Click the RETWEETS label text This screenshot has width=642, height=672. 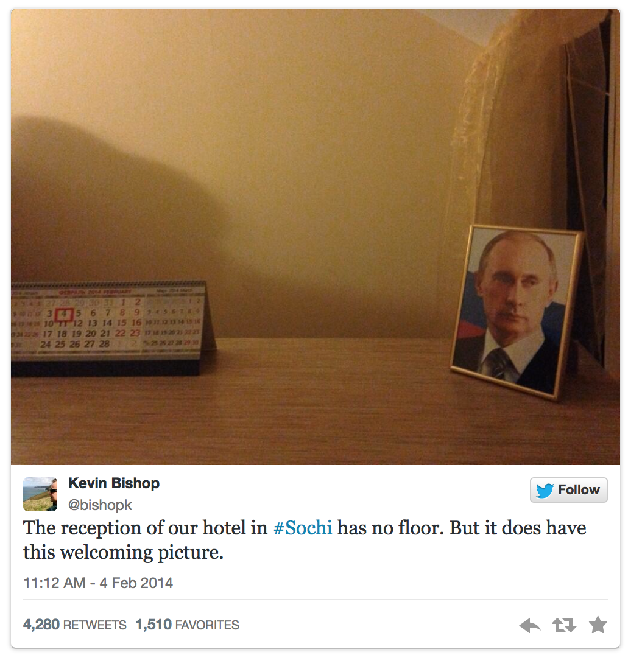[95, 625]
